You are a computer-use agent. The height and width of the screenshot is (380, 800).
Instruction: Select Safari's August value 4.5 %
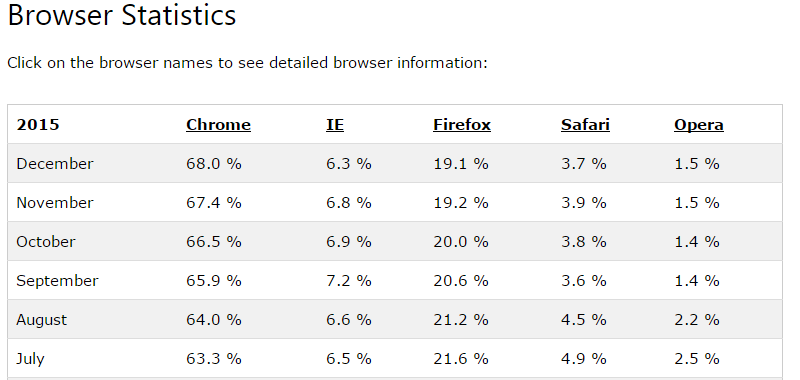(584, 320)
